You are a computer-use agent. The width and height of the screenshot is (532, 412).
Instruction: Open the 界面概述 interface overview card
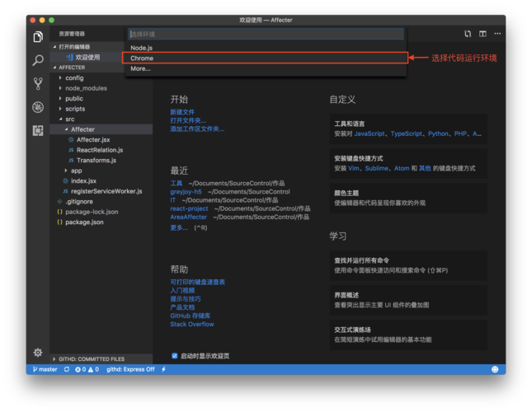(408, 300)
